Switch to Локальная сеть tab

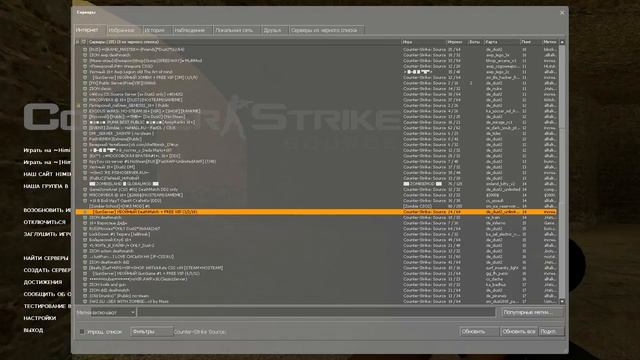(x=236, y=30)
